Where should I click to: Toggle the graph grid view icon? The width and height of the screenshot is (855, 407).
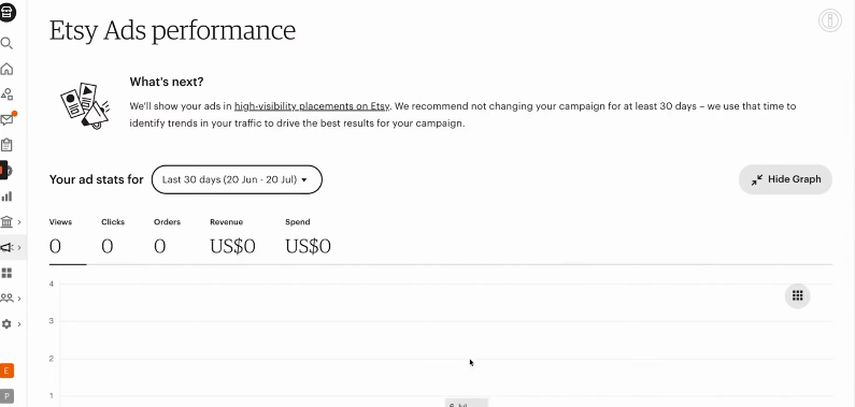[797, 296]
